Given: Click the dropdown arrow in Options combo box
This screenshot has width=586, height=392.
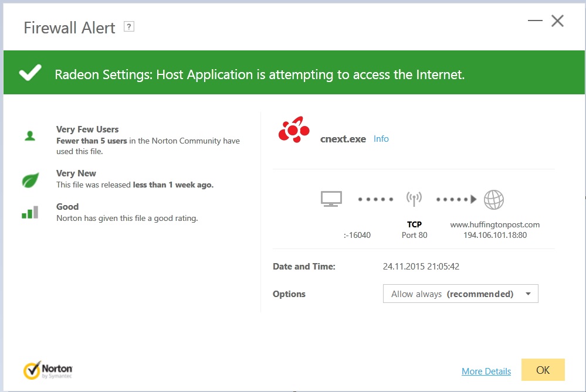Looking at the screenshot, I should point(528,294).
